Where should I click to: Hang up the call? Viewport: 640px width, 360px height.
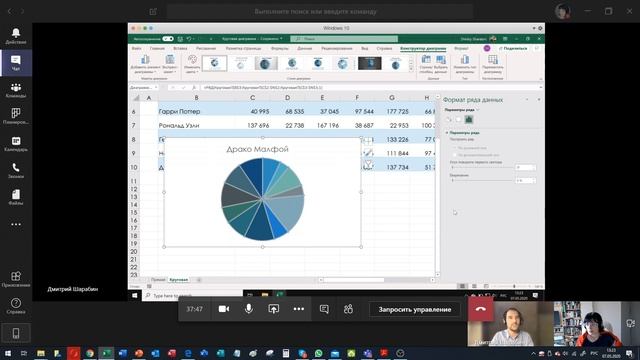click(x=480, y=309)
